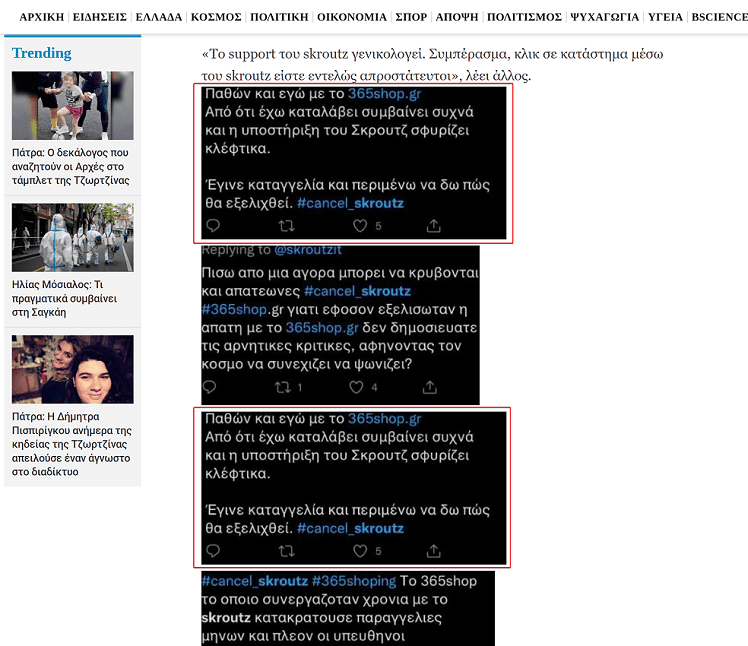Click reply icon in first Παθών tweet
The width and height of the screenshot is (748, 646).
coord(213,225)
